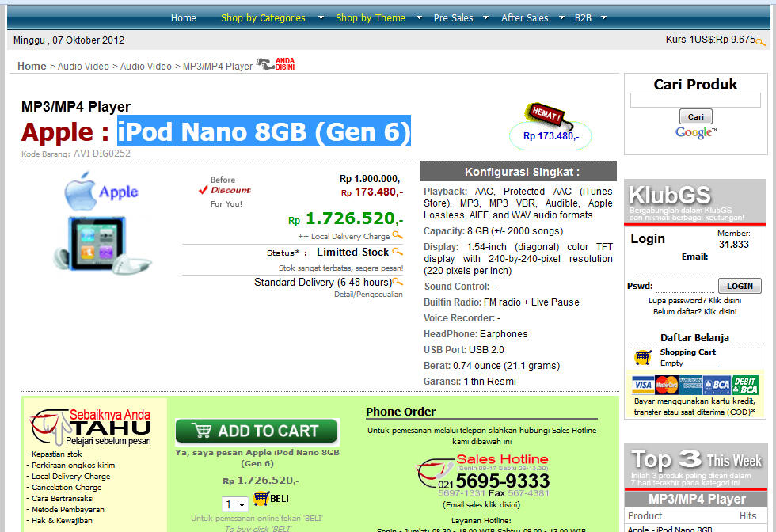Expand the Pre Sales dropdown arrow
776x532 pixels.
point(486,18)
